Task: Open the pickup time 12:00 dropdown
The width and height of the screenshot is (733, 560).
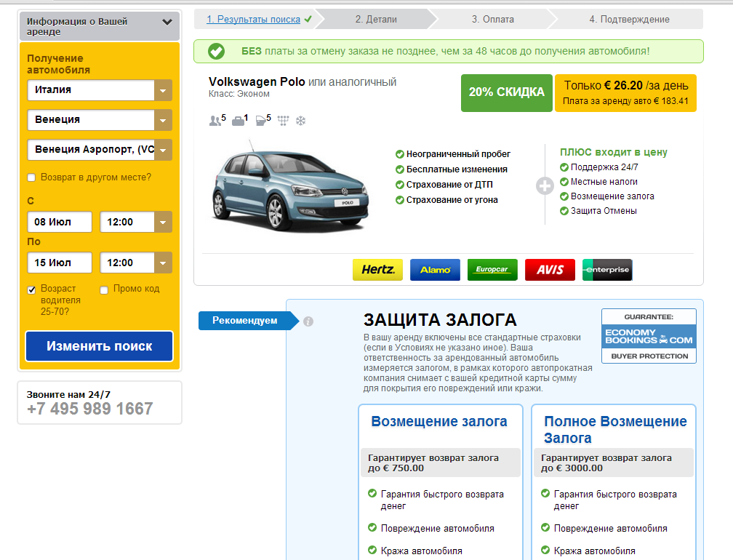Action: point(136,222)
